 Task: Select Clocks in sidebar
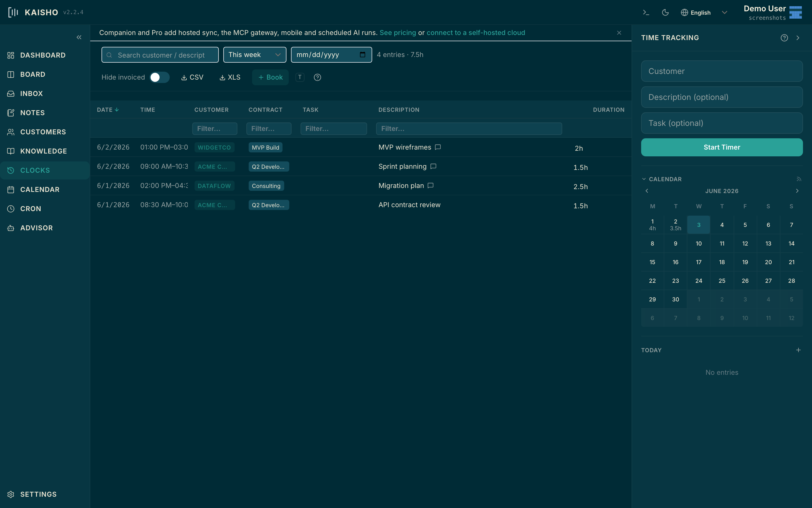coord(45,170)
